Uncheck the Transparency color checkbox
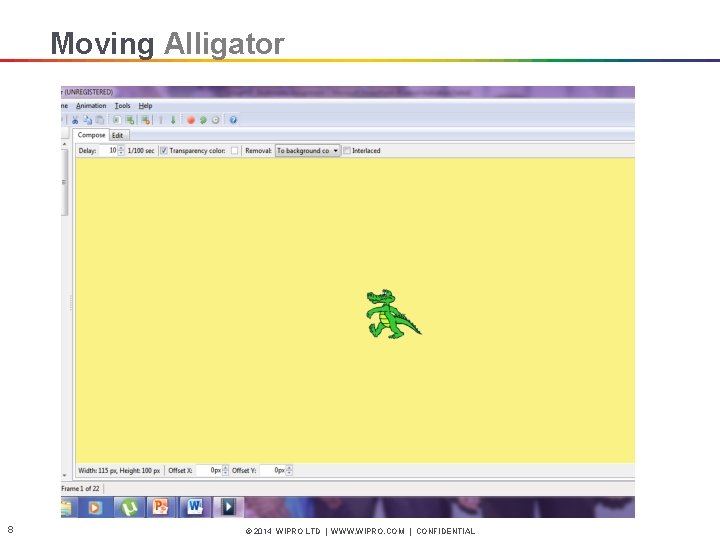This screenshot has width=720, height=540. tap(163, 151)
